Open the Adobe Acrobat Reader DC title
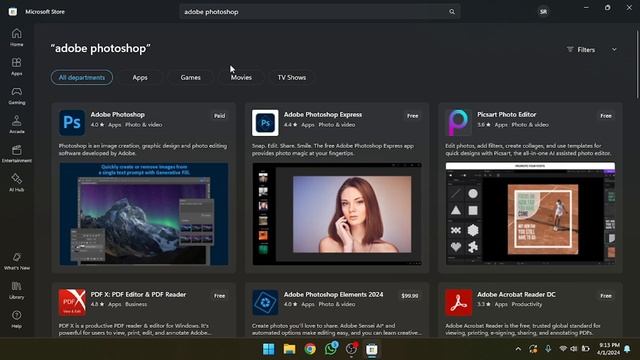Image resolution: width=640 pixels, height=360 pixels. pyautogui.click(x=516, y=295)
